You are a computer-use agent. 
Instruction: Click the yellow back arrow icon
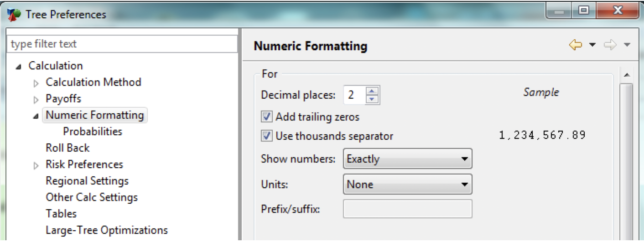point(576,45)
